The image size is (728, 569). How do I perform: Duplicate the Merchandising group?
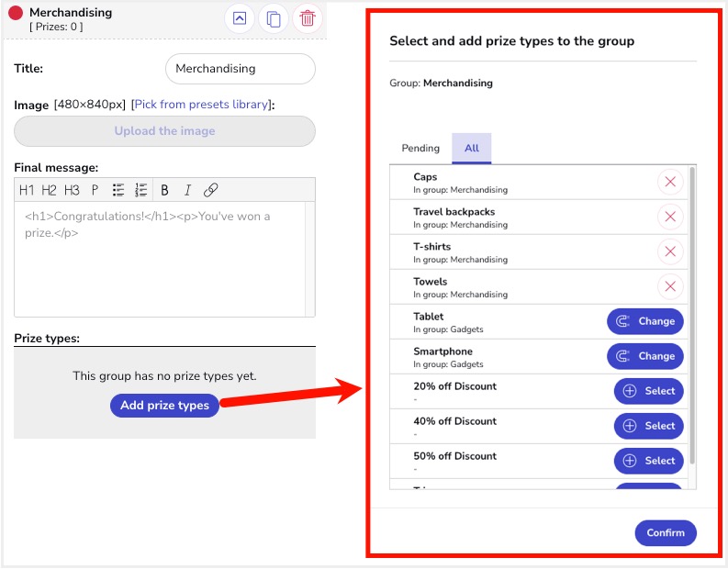(274, 18)
